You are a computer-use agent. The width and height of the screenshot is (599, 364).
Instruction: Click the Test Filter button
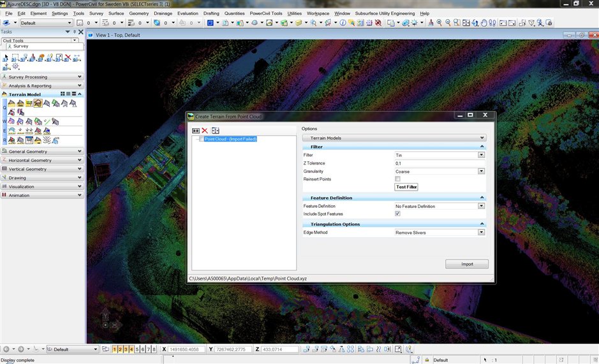click(x=406, y=187)
